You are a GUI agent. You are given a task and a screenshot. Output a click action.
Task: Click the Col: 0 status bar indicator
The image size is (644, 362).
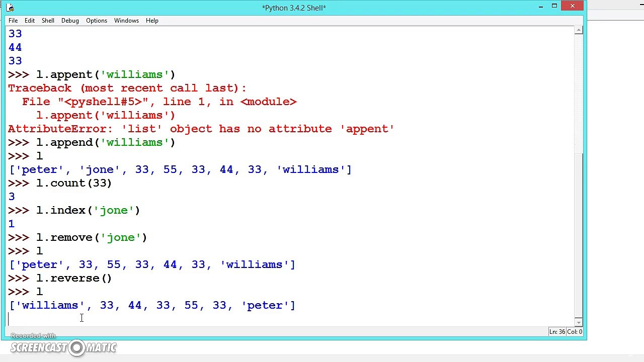tap(575, 332)
